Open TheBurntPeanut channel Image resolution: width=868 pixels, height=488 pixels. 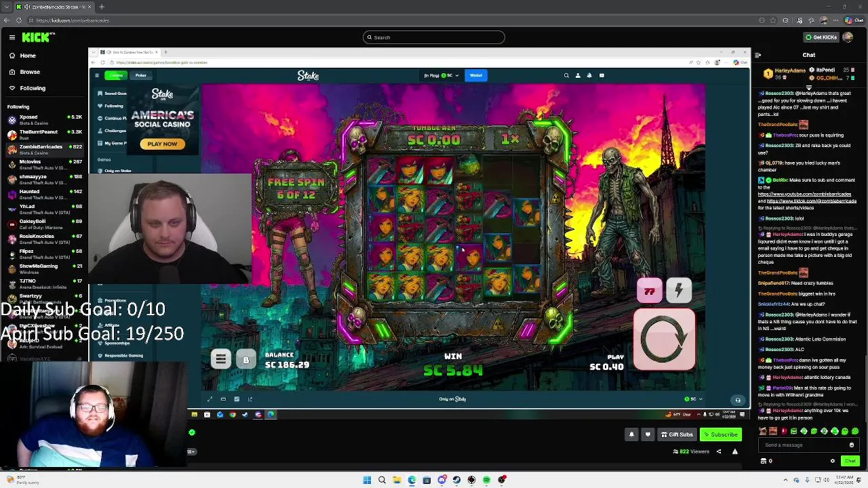(44, 135)
